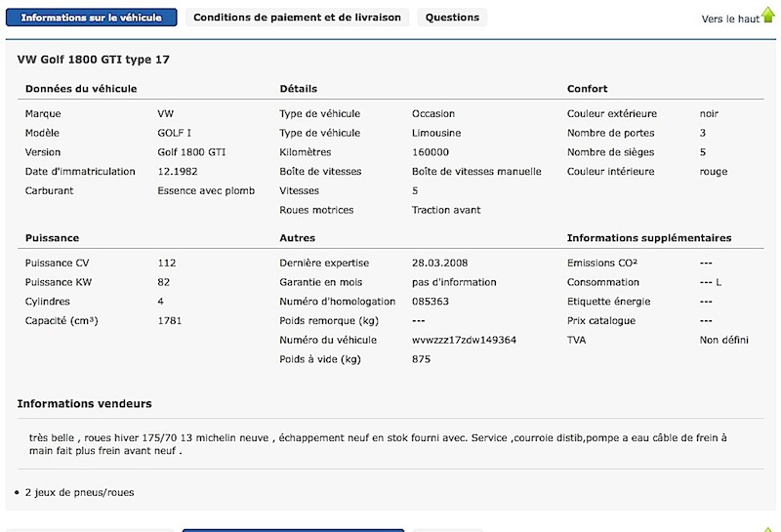Viewport: 781px width, 532px height.
Task: Click the green up-arrow icon beside Vers le haut
Action: [768, 15]
